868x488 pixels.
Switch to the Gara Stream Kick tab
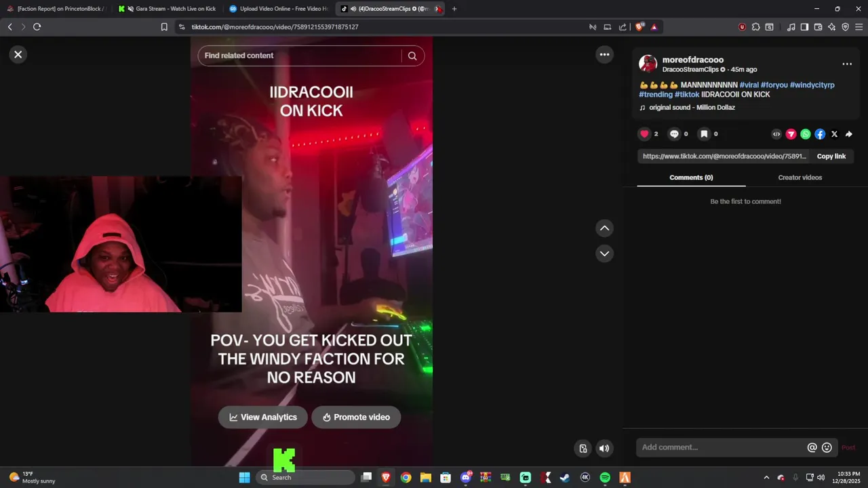[166, 9]
